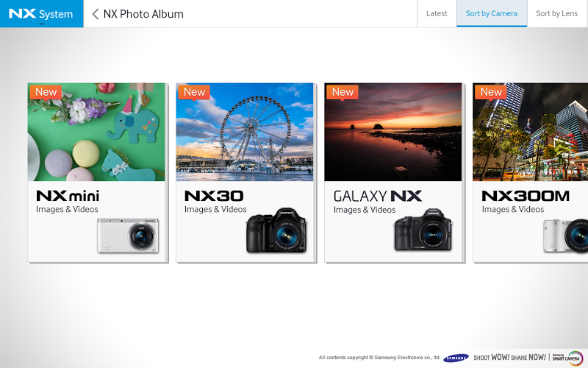The height and width of the screenshot is (368, 588).
Task: Switch to the Sort by Lens tab
Action: click(557, 13)
